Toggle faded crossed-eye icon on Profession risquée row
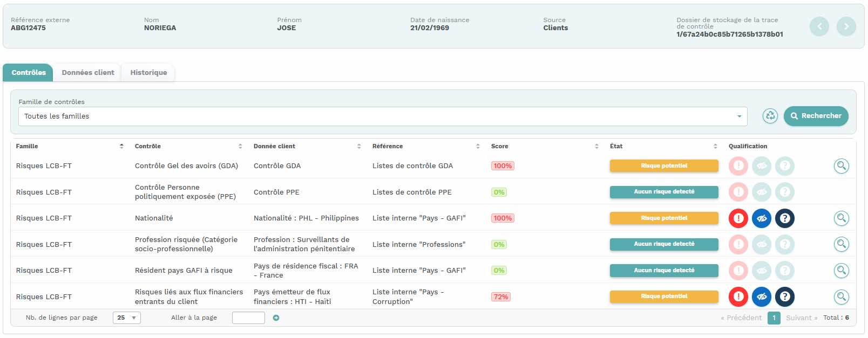Screen dimensions: 868x338 [762, 244]
